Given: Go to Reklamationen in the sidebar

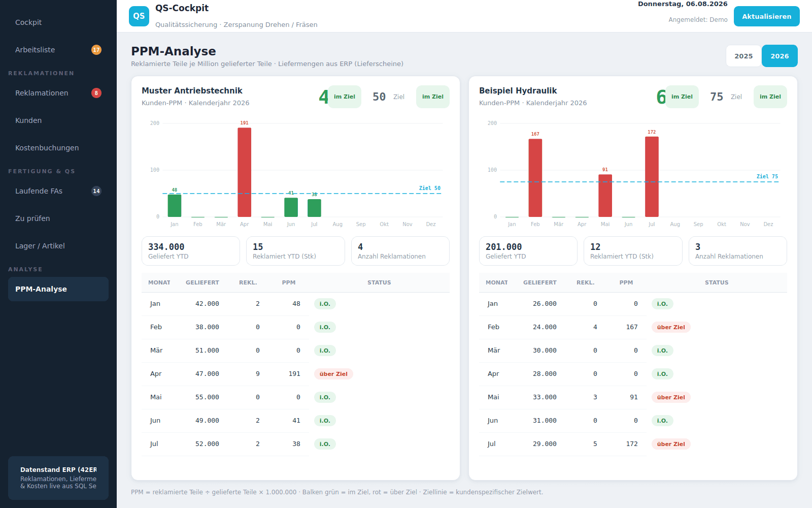Looking at the screenshot, I should 58,93.
